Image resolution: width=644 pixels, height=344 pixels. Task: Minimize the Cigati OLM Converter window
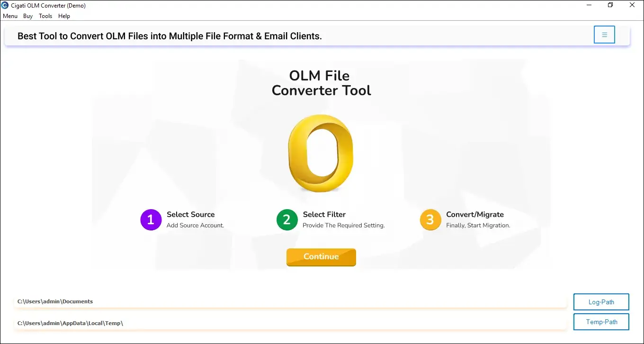pos(589,5)
